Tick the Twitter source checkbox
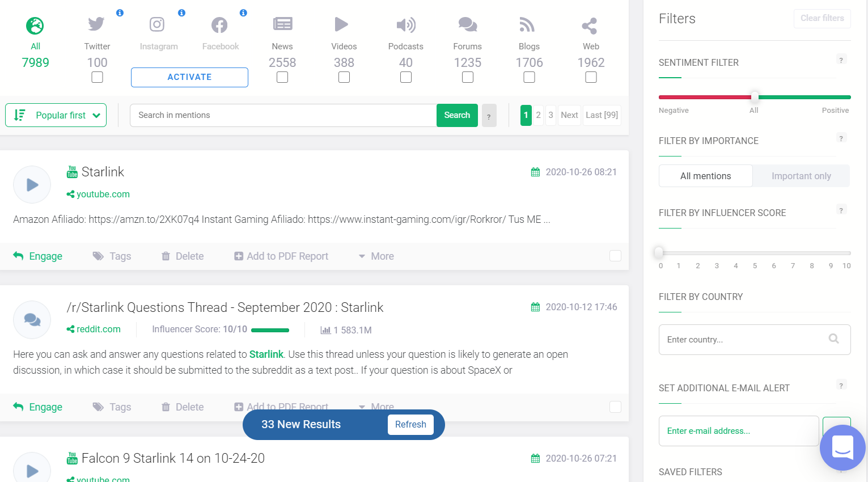Viewport: 868px width, 482px height. point(97,77)
